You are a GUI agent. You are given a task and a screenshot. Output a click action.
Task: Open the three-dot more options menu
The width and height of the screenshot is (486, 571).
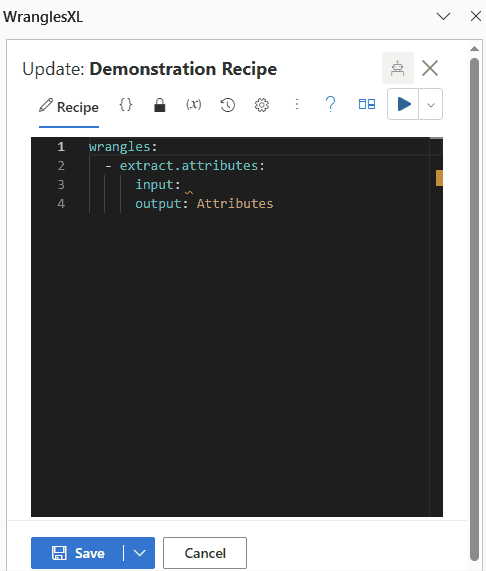pyautogui.click(x=297, y=105)
